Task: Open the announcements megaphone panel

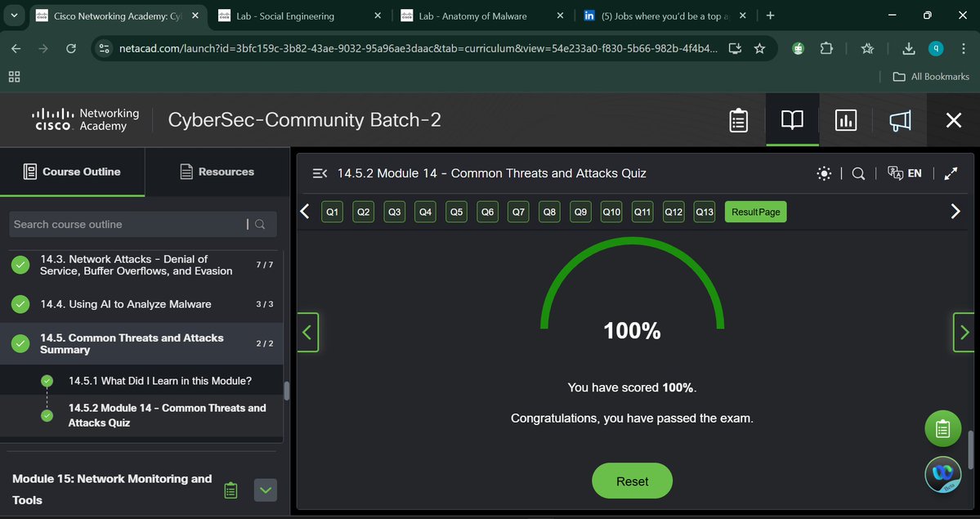Action: (899, 119)
